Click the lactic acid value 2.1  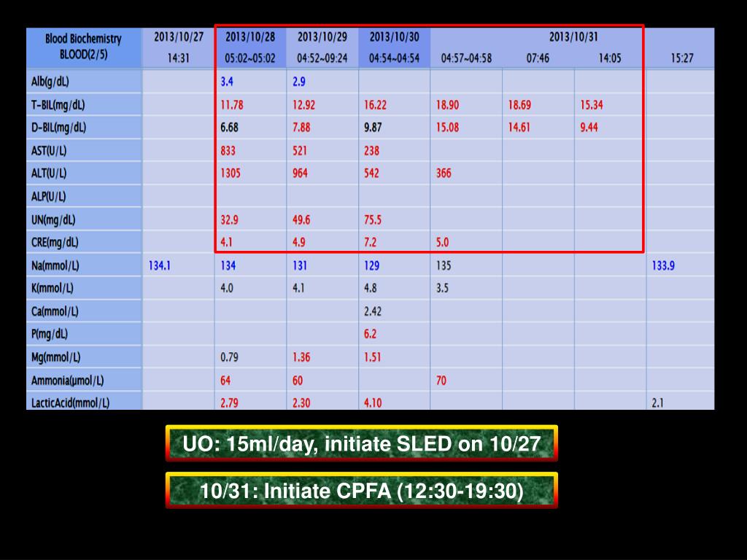(x=657, y=402)
